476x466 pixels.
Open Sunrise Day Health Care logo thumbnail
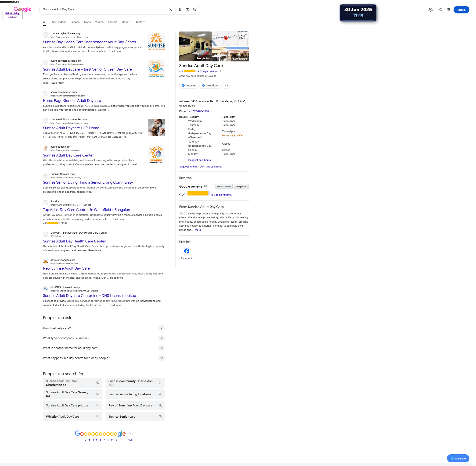pyautogui.click(x=156, y=41)
